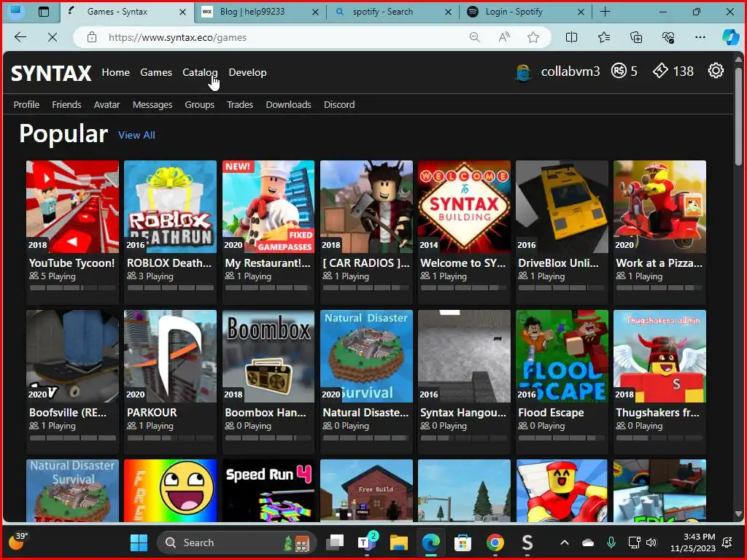Screen dimensions: 747x560
Task: Click View All next to Popular
Action: (x=136, y=135)
